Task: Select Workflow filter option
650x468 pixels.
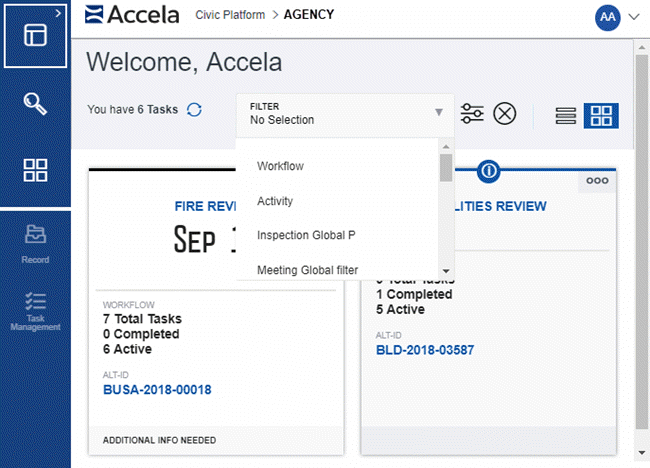Action: tap(280, 166)
